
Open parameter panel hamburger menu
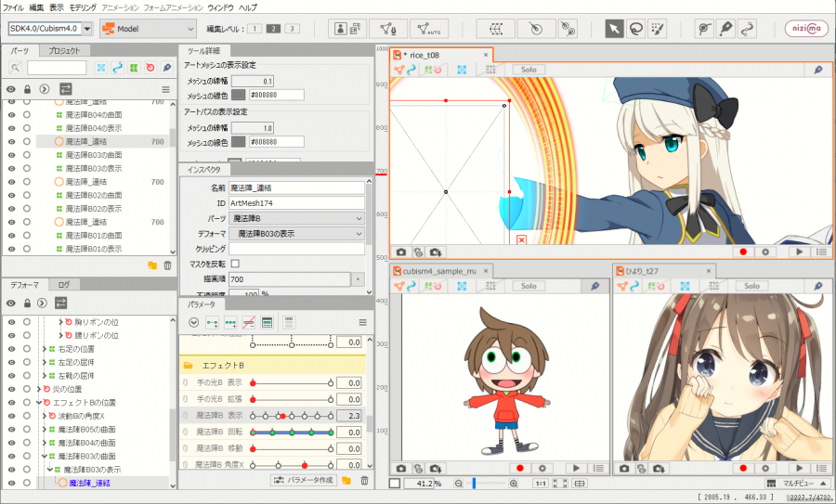(x=362, y=322)
